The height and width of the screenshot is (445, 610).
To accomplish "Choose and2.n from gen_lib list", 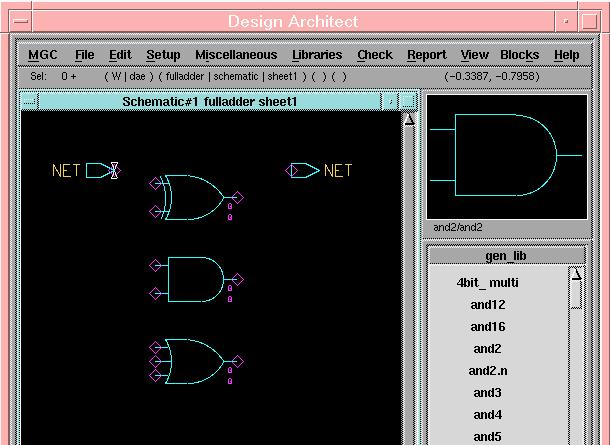I will pos(488,371).
